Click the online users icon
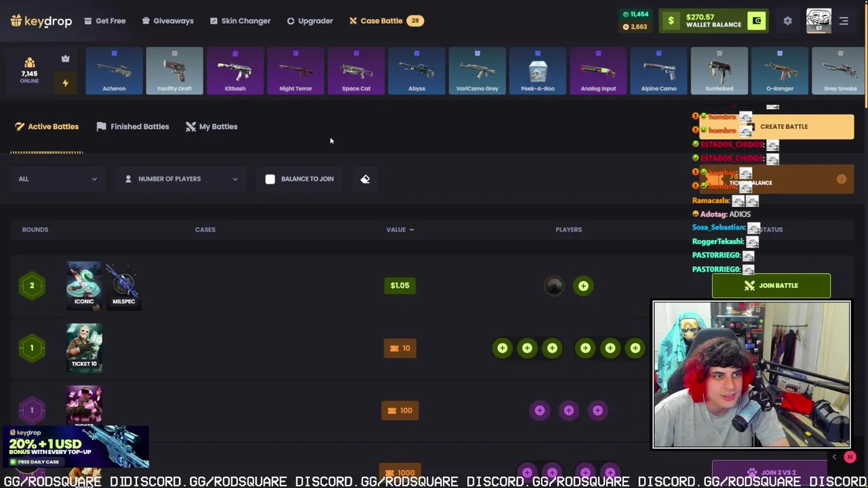 [29, 63]
